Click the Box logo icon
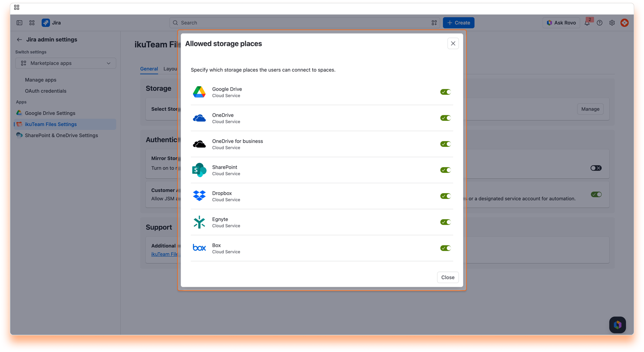The image size is (644, 352). coord(199,248)
